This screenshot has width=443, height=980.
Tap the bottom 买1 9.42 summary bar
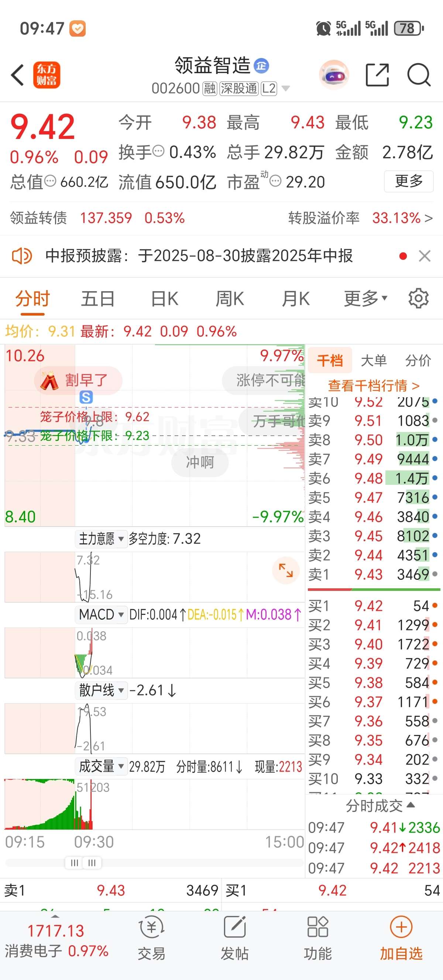[x=333, y=891]
